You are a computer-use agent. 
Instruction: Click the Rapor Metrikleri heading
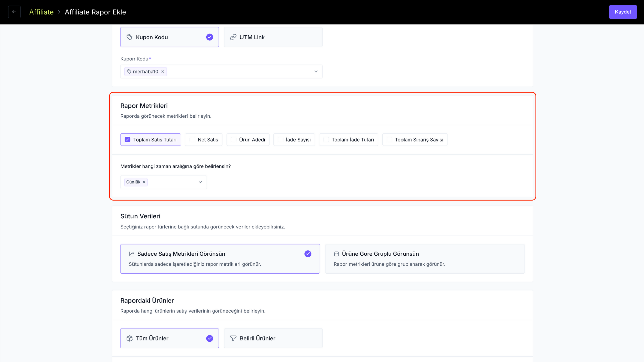[144, 106]
